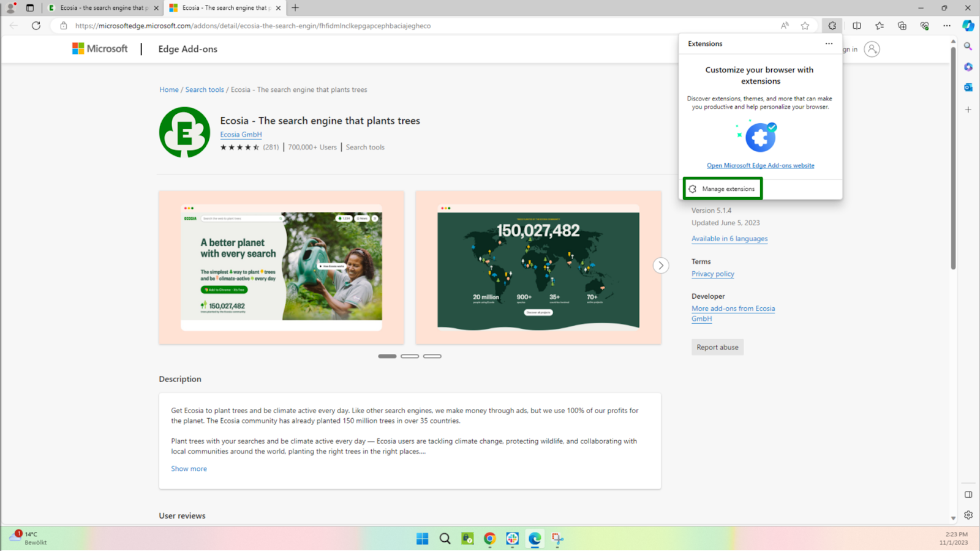
Task: Switch to first Ecosia tab
Action: click(x=104, y=8)
